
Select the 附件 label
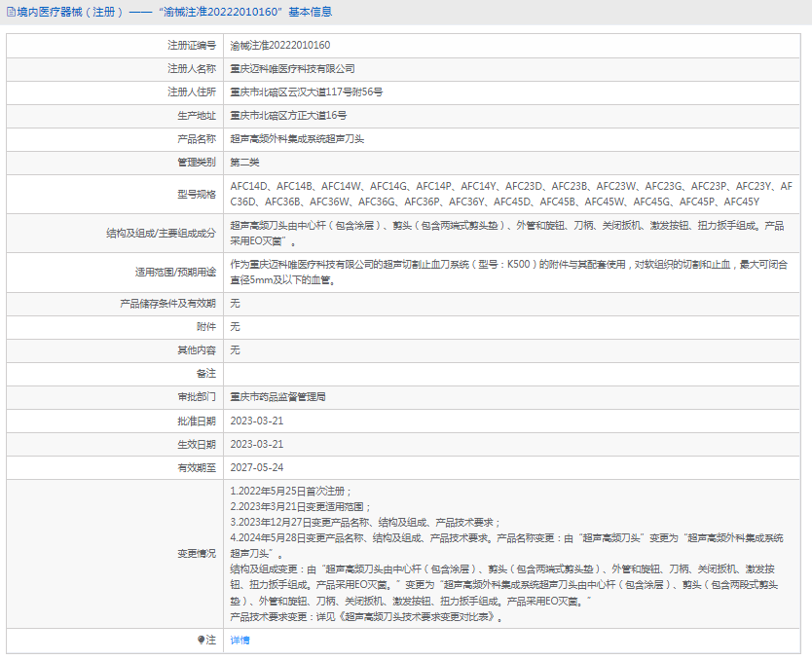tap(206, 327)
